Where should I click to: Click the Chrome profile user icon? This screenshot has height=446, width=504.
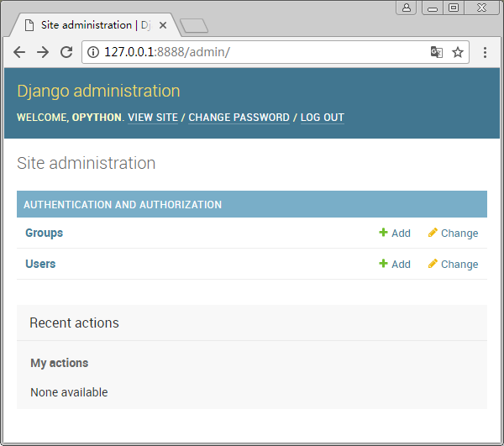tap(407, 8)
